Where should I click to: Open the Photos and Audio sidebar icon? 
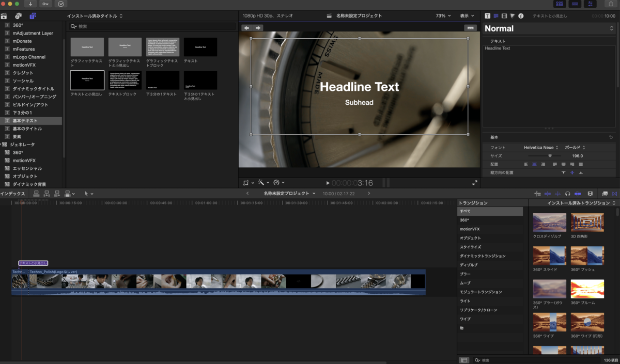[x=19, y=16]
